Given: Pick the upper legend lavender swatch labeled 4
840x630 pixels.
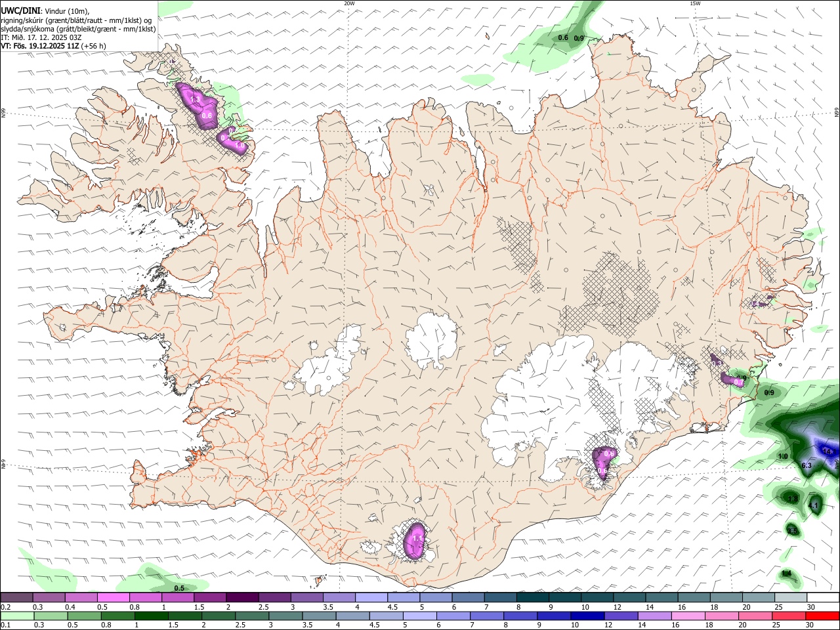Looking at the screenshot, I should coord(371,597).
